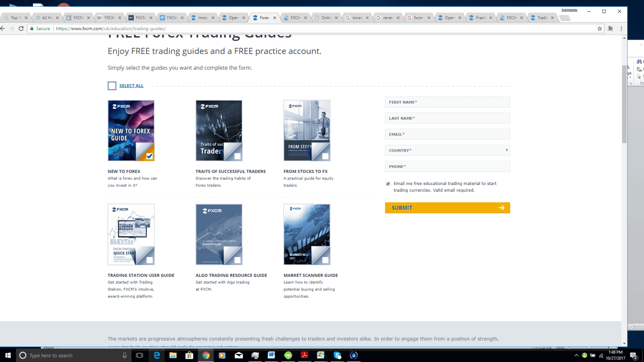The width and height of the screenshot is (644, 362).
Task: Click into the FIRST NAME field
Action: click(x=447, y=102)
